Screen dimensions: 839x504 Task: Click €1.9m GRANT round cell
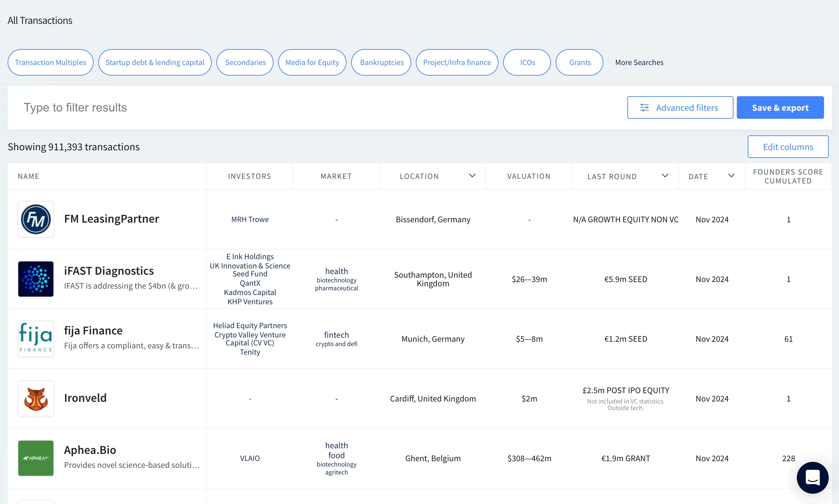click(626, 458)
